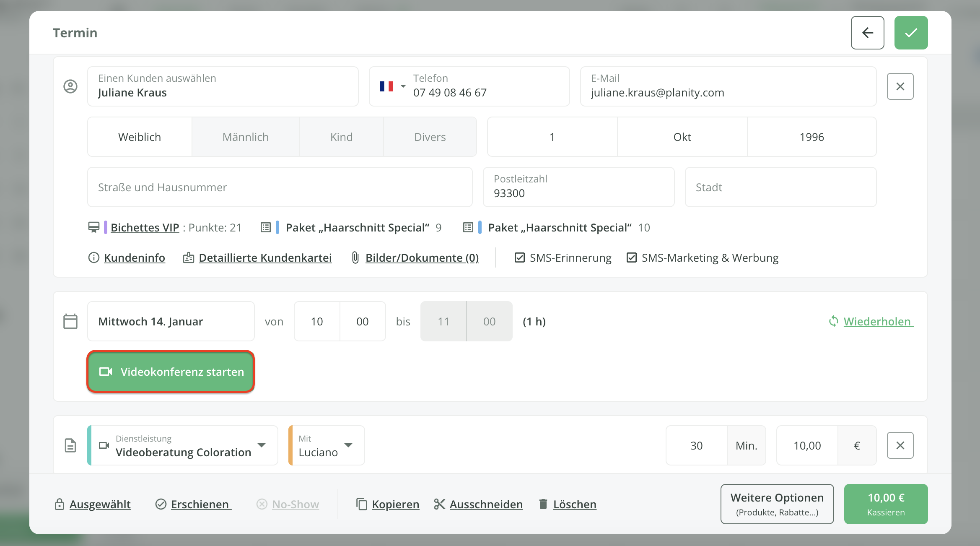This screenshot has height=546, width=980.
Task: Remove customer with X icon beside E-Mail
Action: pos(900,86)
